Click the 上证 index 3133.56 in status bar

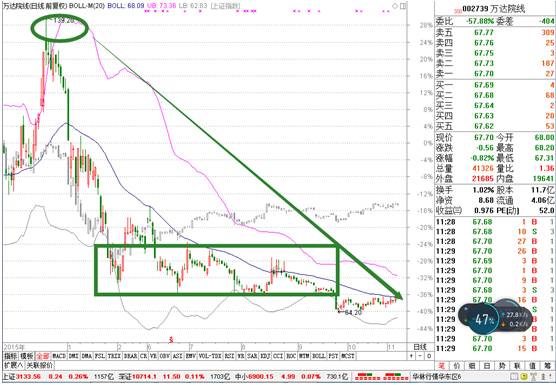tap(22, 376)
